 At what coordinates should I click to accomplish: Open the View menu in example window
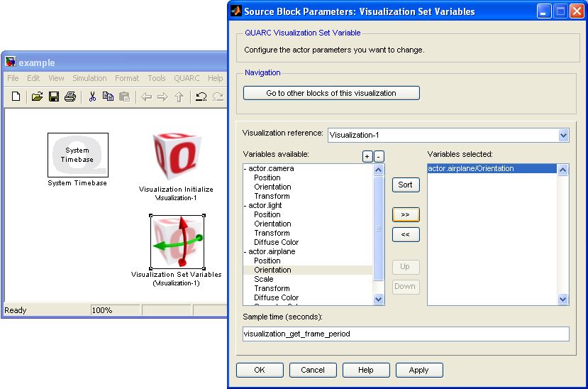point(56,78)
